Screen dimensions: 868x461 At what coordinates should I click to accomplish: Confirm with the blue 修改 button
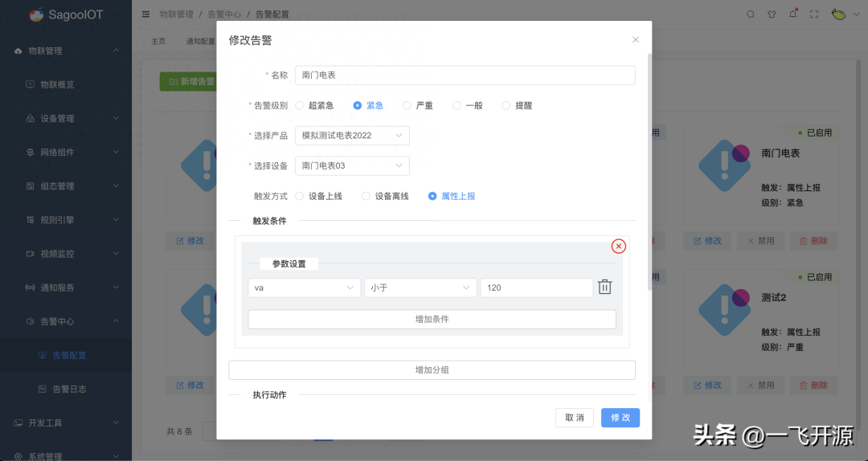coord(620,418)
